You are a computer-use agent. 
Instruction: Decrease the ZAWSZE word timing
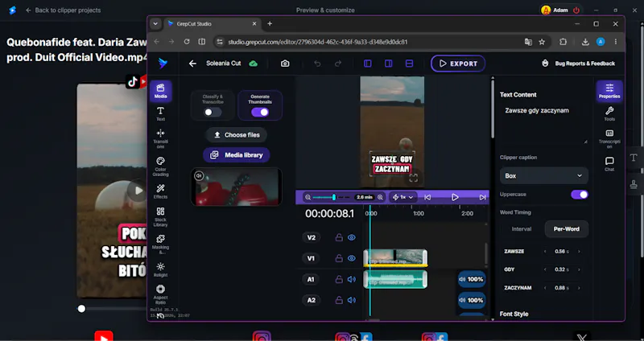pos(545,252)
